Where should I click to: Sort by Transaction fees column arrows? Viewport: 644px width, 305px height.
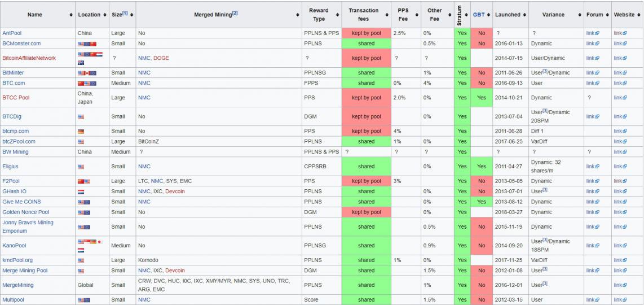(386, 15)
